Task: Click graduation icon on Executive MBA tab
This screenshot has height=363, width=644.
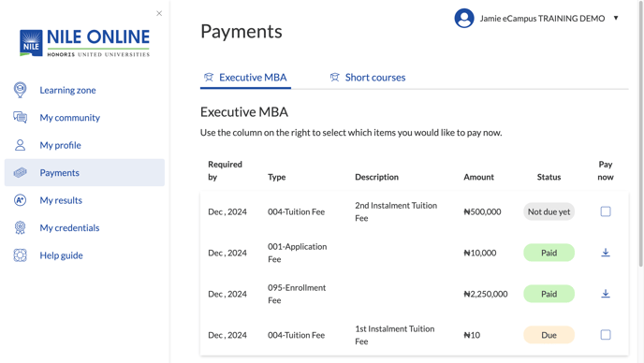Action: click(209, 78)
